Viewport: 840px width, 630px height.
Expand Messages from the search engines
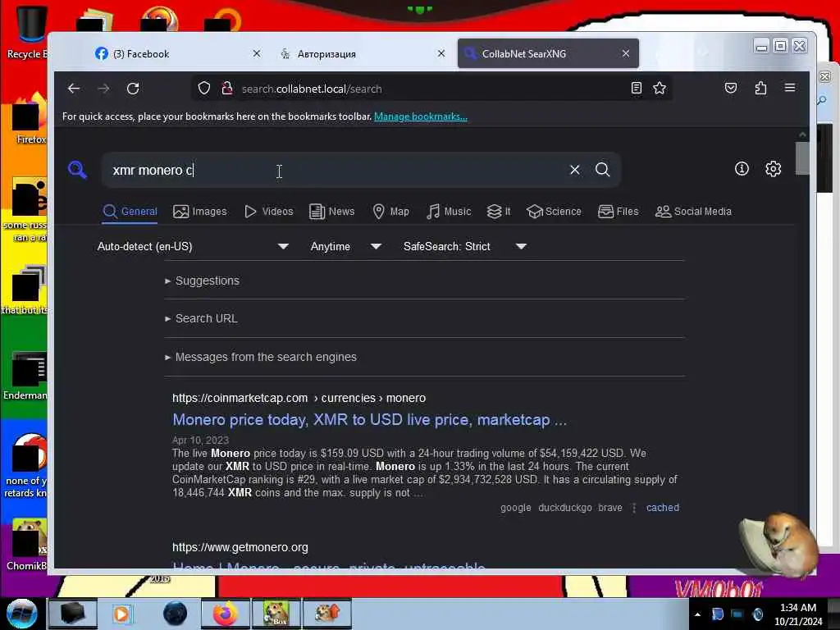(x=261, y=357)
